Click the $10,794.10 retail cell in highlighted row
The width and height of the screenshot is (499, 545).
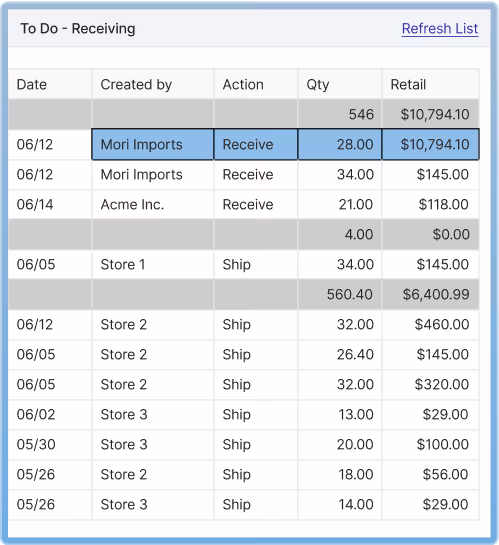click(431, 144)
